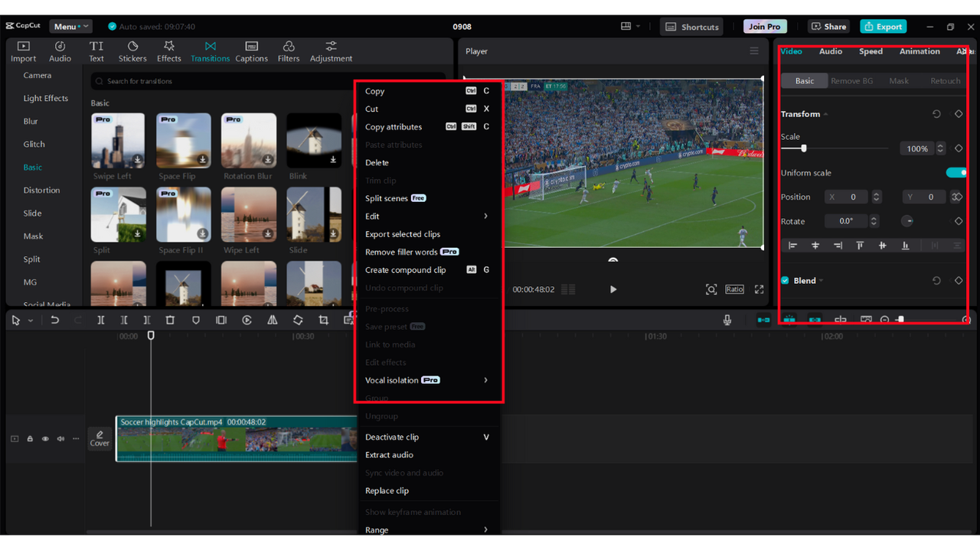Open the Adjustment tab
The height and width of the screenshot is (550, 980).
tap(331, 51)
